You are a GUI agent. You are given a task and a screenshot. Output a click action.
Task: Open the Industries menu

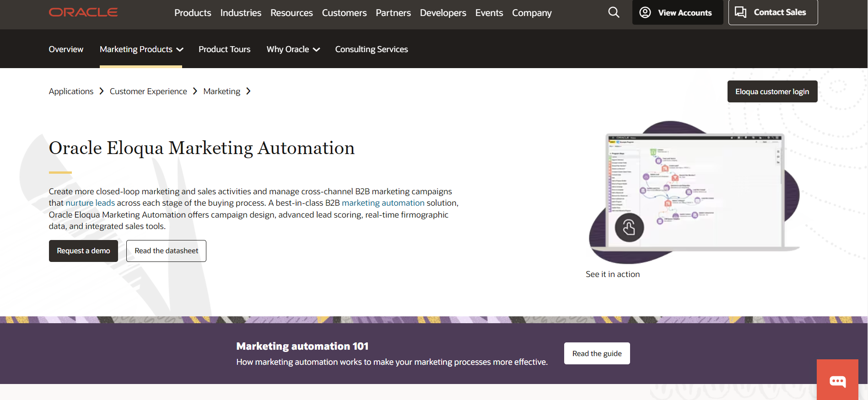pyautogui.click(x=241, y=13)
